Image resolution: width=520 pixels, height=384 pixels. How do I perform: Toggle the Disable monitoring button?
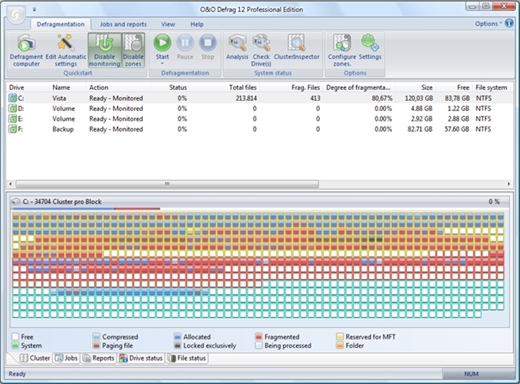(104, 50)
